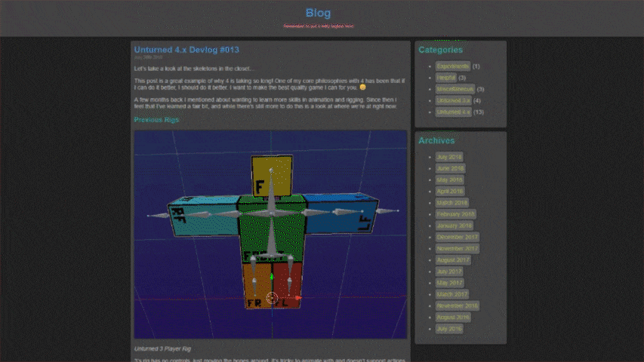Click the Categories sidebar heading
This screenshot has height=362, width=644.
(440, 50)
